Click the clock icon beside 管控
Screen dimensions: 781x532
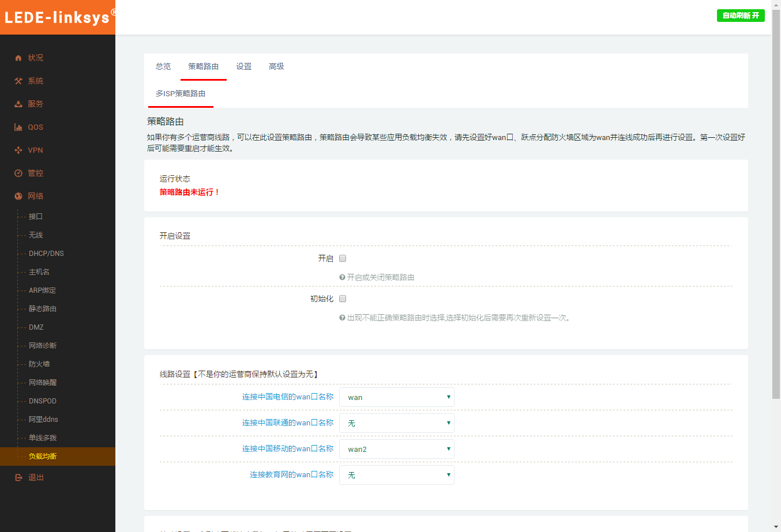tap(18, 173)
